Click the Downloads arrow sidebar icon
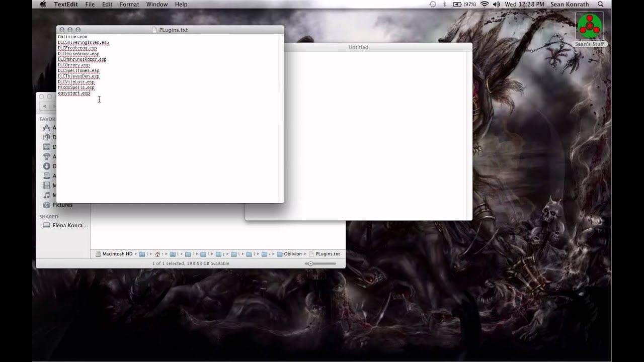Screen dimensions: 644x362 tap(47, 166)
